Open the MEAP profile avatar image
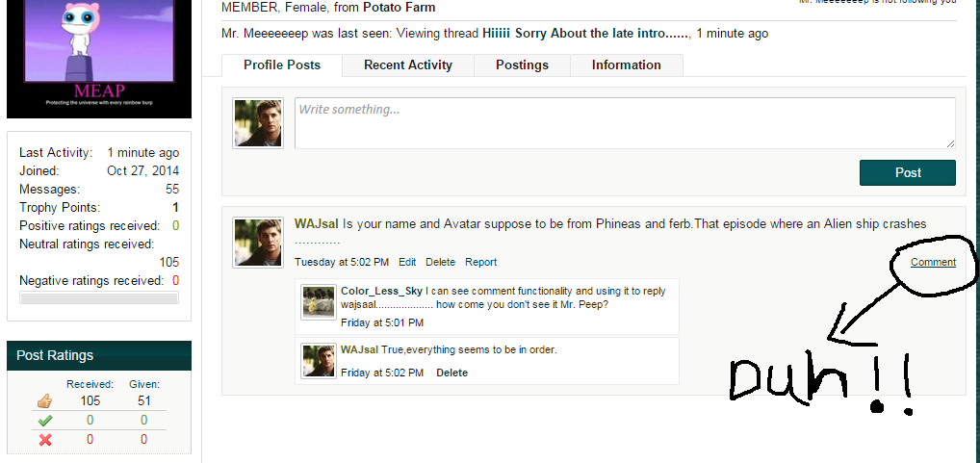The height and width of the screenshot is (463, 980). [99, 59]
